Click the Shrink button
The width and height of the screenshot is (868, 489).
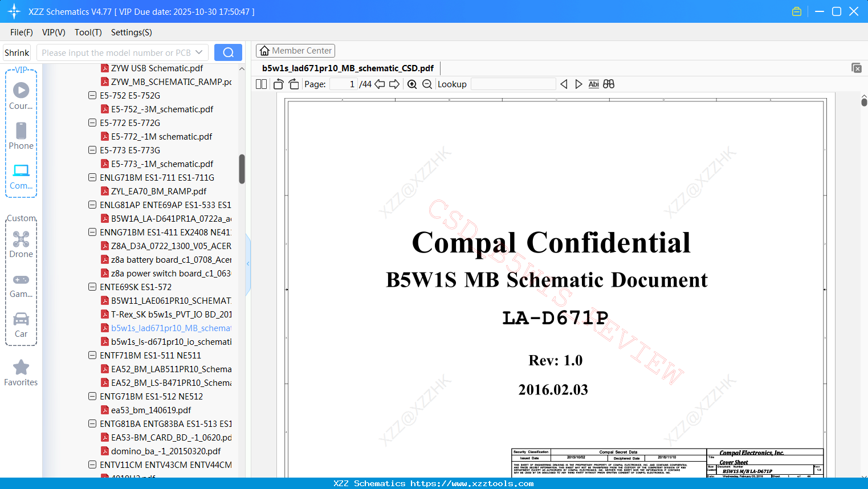point(17,52)
